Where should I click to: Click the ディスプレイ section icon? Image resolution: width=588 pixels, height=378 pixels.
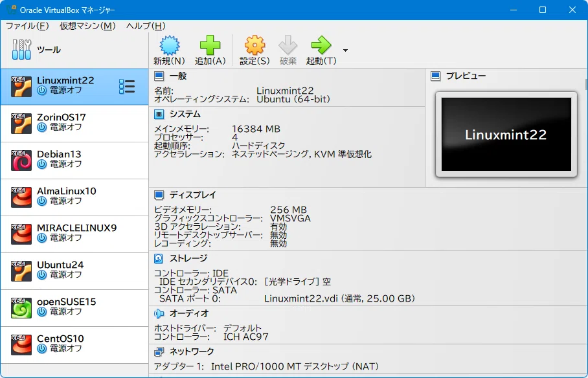pos(159,195)
